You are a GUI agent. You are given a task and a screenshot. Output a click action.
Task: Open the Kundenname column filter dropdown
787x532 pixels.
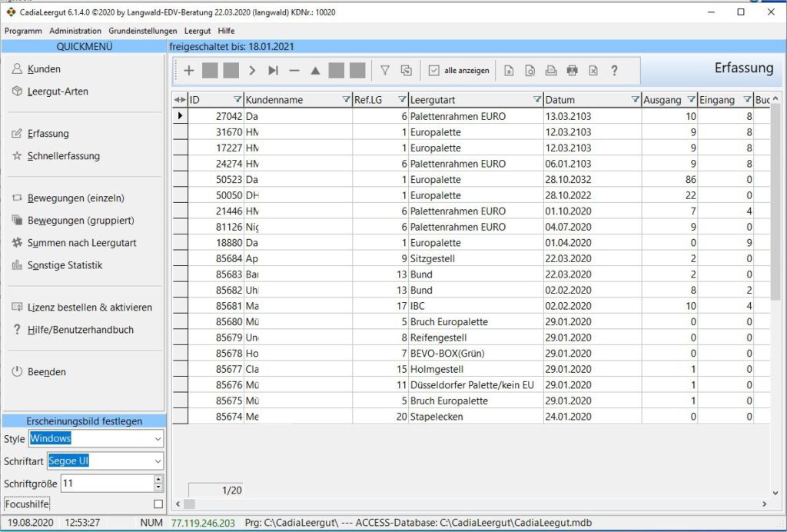click(346, 99)
